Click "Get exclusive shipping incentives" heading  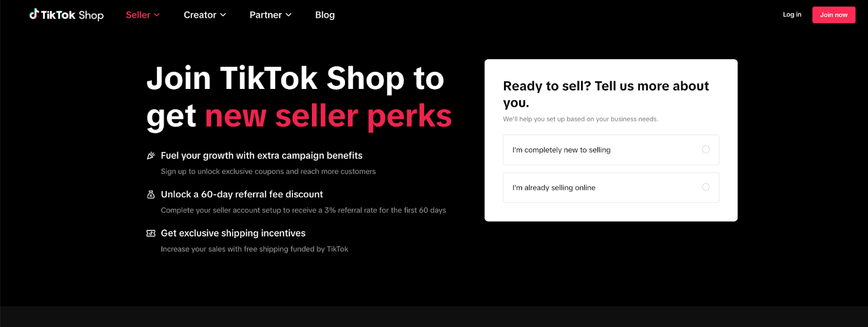pyautogui.click(x=233, y=233)
